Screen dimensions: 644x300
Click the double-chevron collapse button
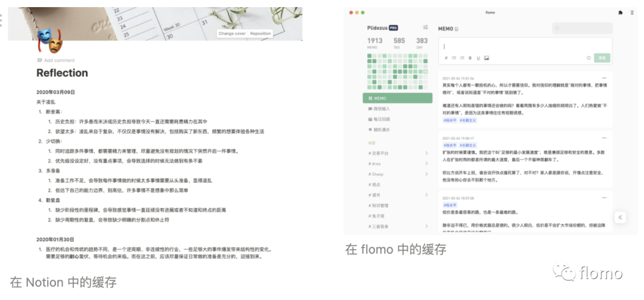(x=620, y=218)
